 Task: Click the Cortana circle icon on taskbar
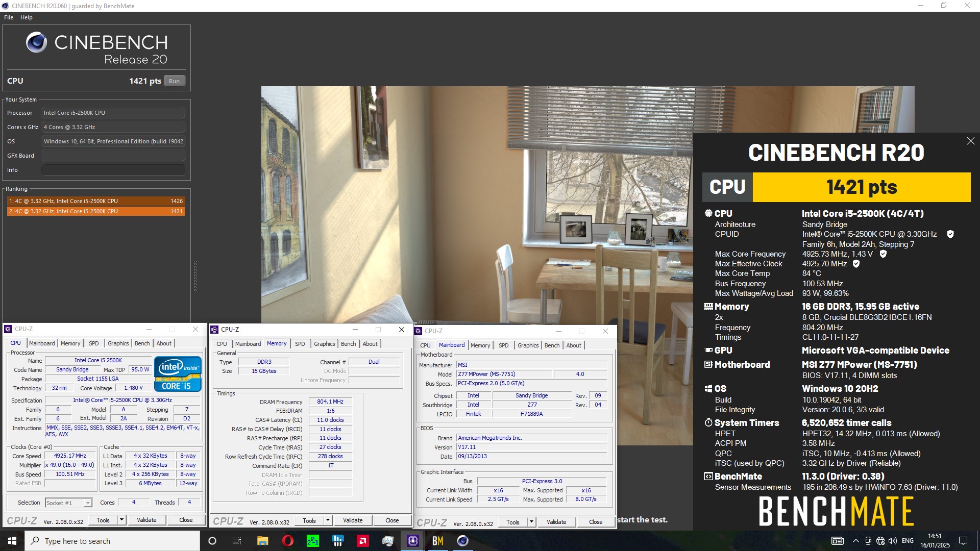click(212, 541)
